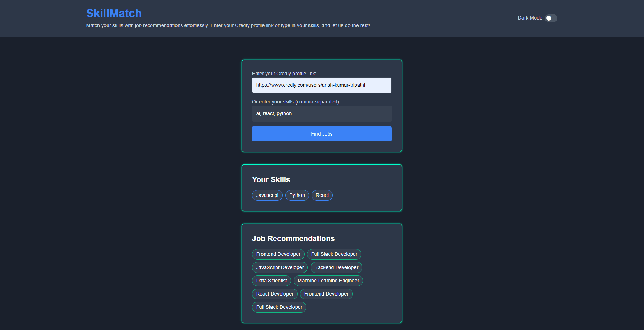Open the first Frontend Developer job recommendation

278,254
